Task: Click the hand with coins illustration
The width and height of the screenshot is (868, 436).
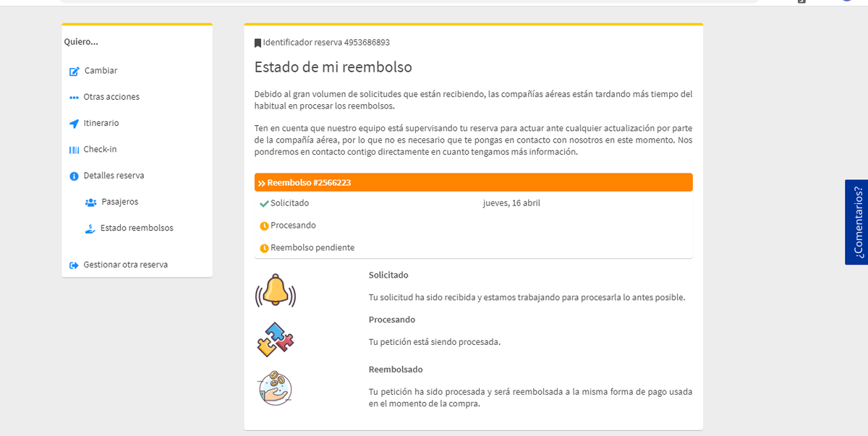Action: (276, 388)
